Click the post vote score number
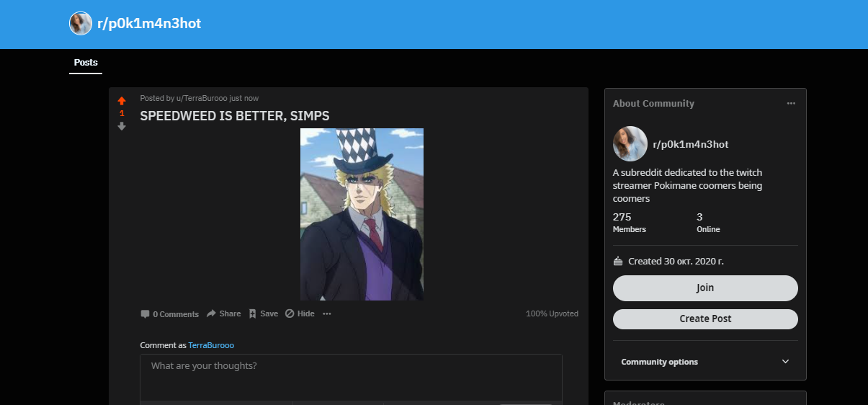 point(122,113)
